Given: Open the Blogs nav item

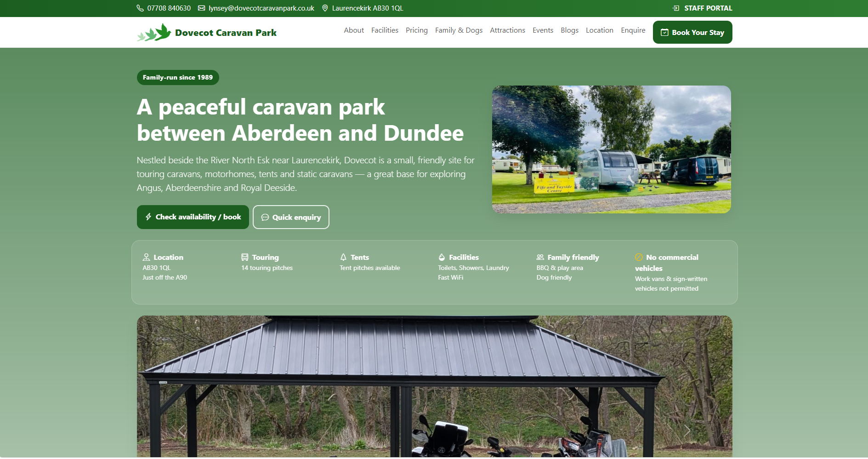Looking at the screenshot, I should click(x=569, y=30).
